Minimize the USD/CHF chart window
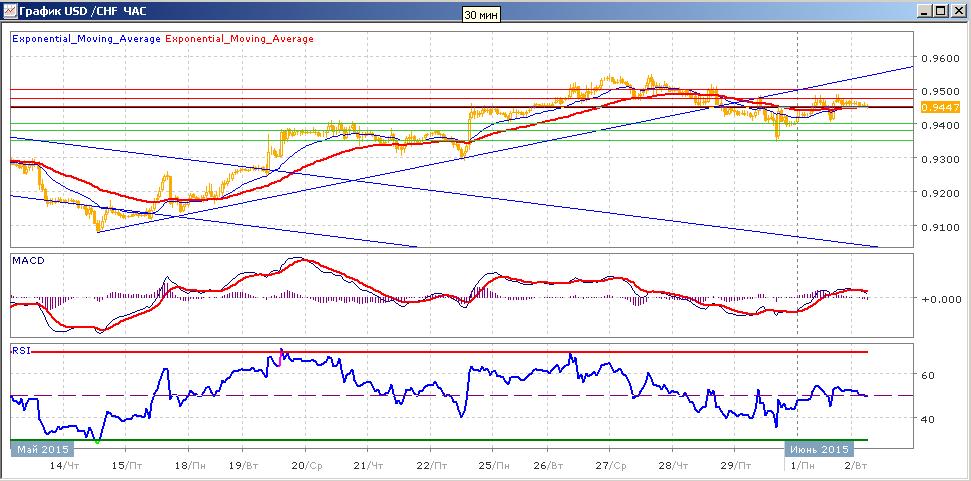The width and height of the screenshot is (971, 481). [x=925, y=11]
